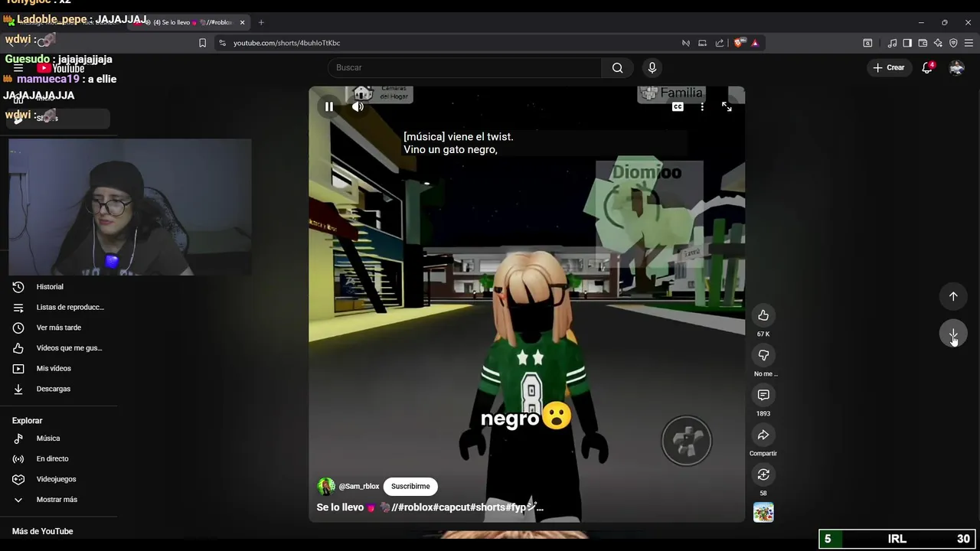Mute the Short with the speaker icon
This screenshot has height=551, width=980.
point(358,107)
